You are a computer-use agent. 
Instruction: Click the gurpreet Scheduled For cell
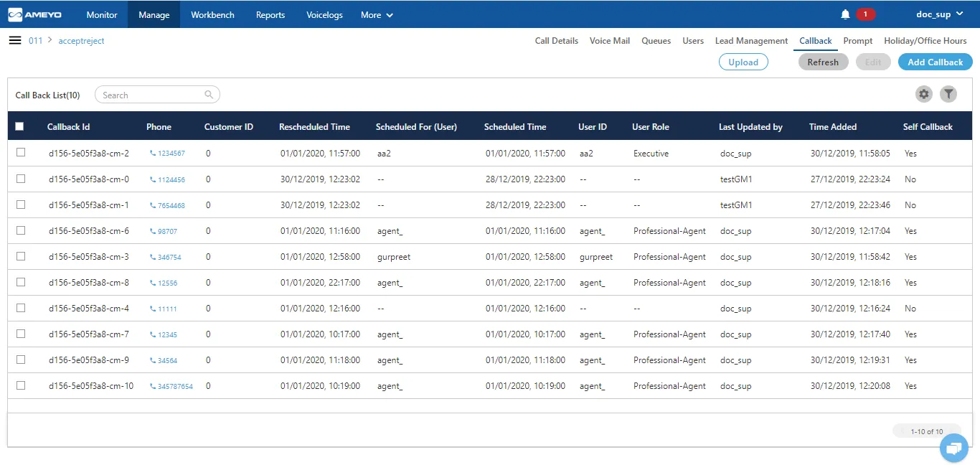coord(394,257)
